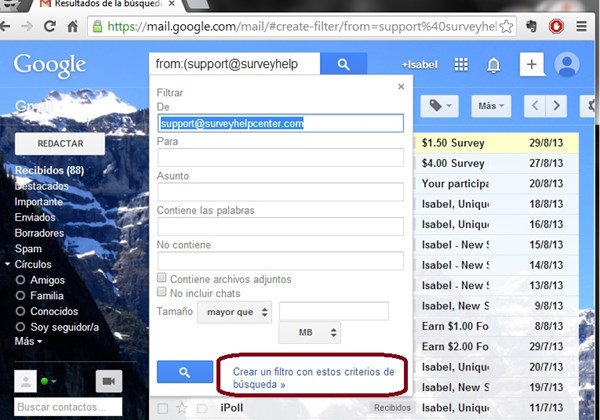Select the Conocidos circle
Image resolution: width=600 pixels, height=420 pixels.
click(x=54, y=311)
